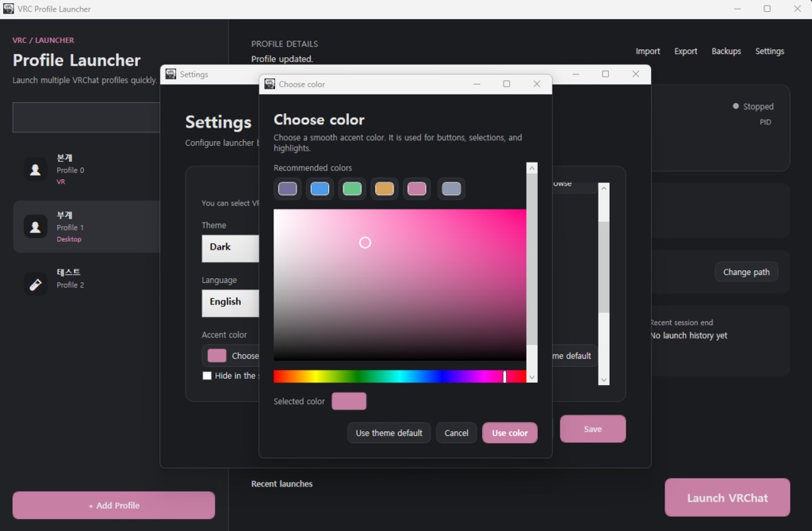Launch VRChat with the big button
The image size is (812, 531).
pyautogui.click(x=727, y=498)
